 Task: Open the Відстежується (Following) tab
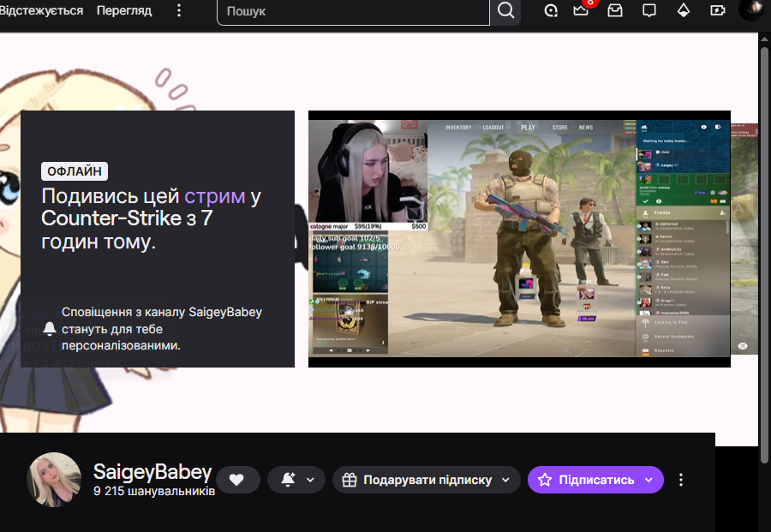[x=41, y=10]
